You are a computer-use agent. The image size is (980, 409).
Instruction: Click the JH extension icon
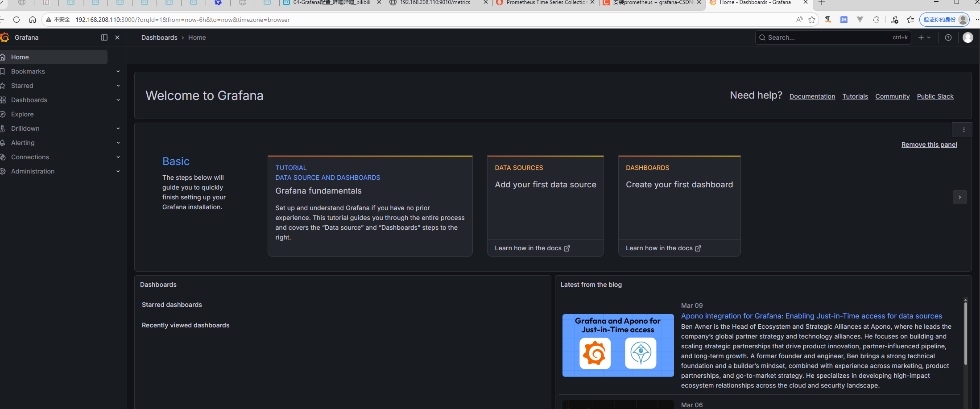coord(844,20)
